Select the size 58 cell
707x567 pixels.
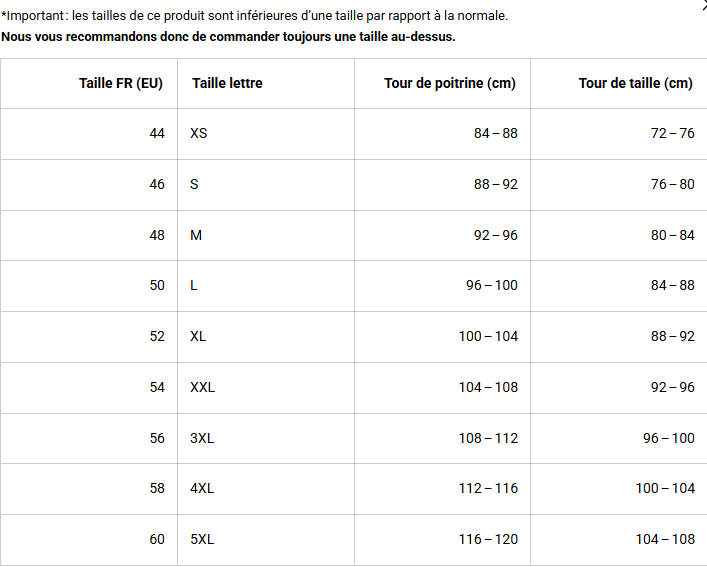[89, 489]
